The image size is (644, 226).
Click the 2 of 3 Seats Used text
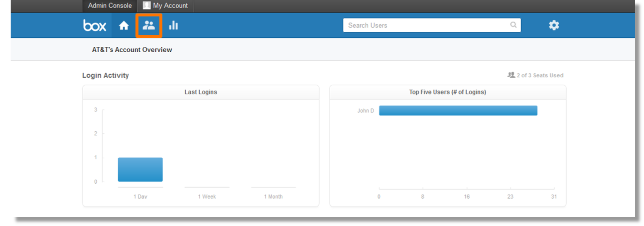coord(540,76)
